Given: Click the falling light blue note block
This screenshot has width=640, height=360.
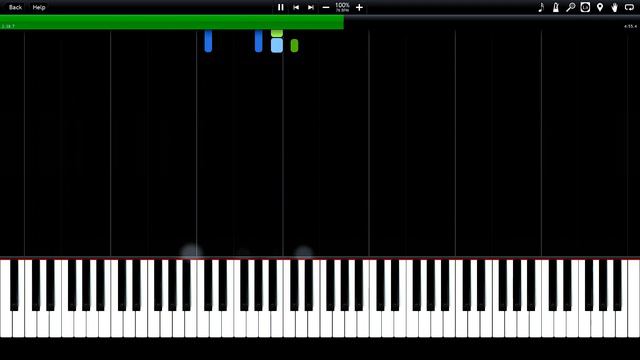Looking at the screenshot, I should (x=277, y=45).
